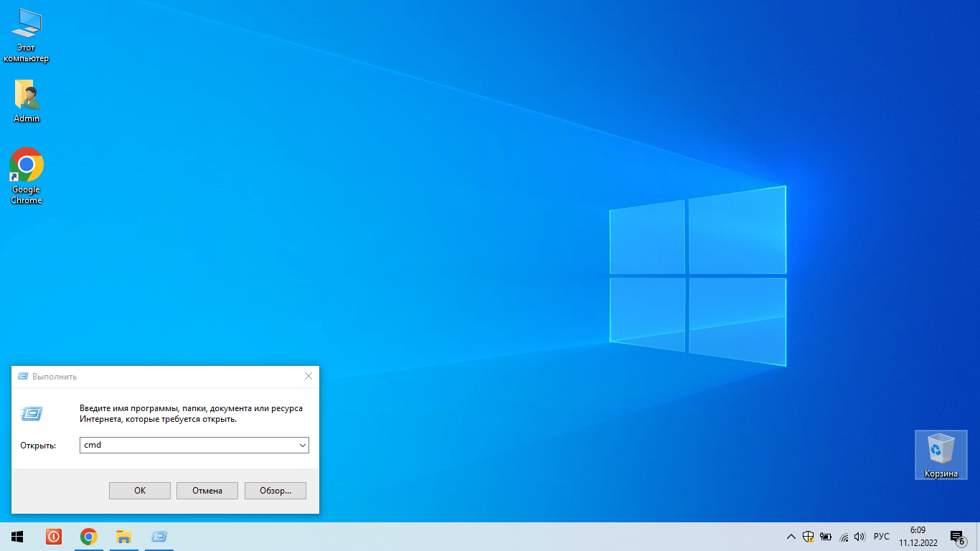Click the battery power tray icon
980x551 pixels.
(x=826, y=537)
